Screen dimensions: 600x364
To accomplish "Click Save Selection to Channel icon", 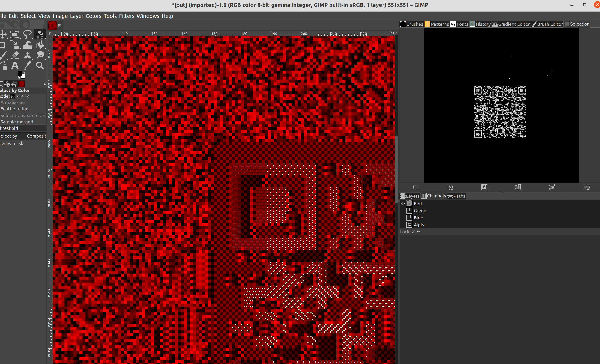I will (518, 187).
